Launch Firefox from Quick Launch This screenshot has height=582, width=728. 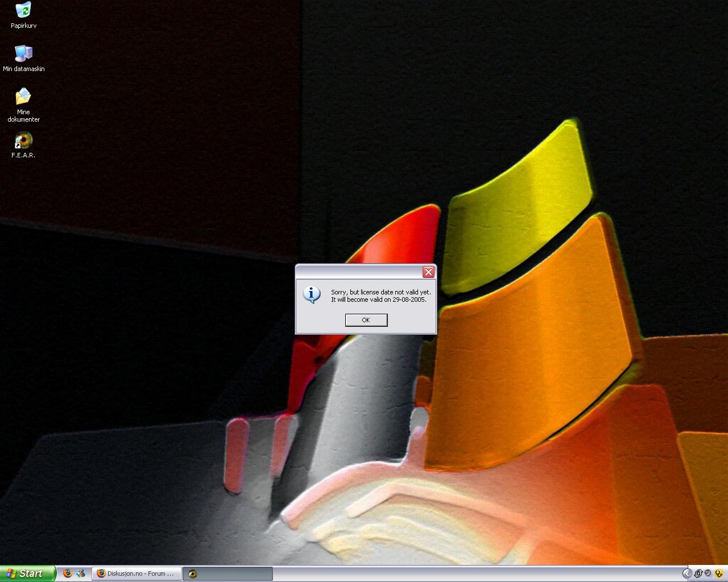click(68, 573)
